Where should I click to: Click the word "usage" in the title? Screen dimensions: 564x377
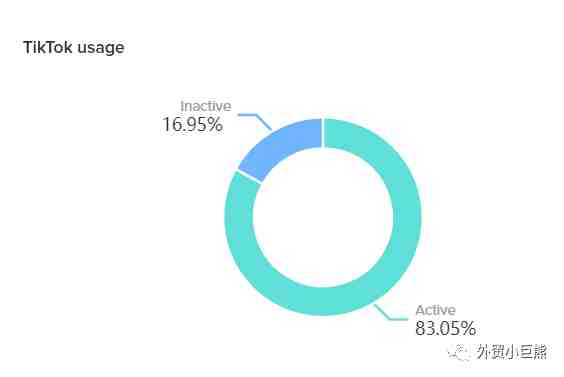pyautogui.click(x=101, y=48)
